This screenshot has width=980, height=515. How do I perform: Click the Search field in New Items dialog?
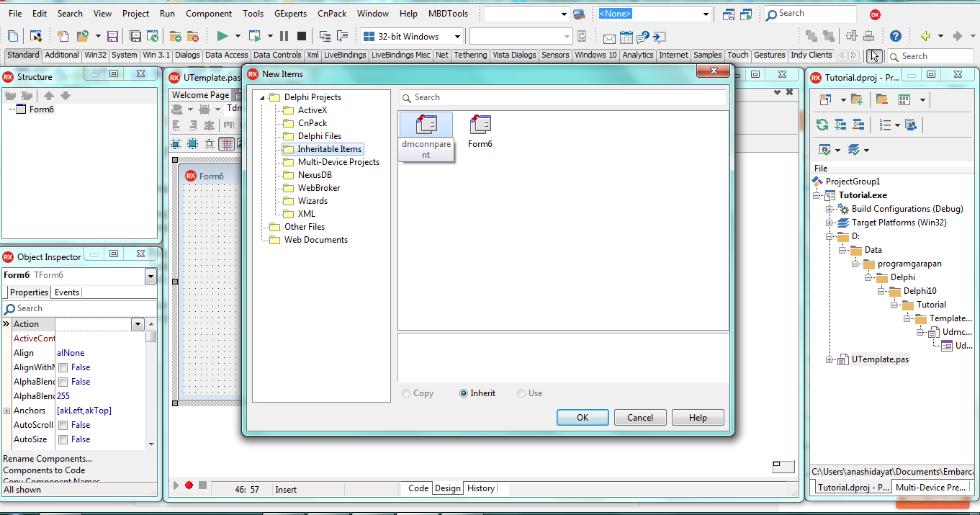coord(562,97)
